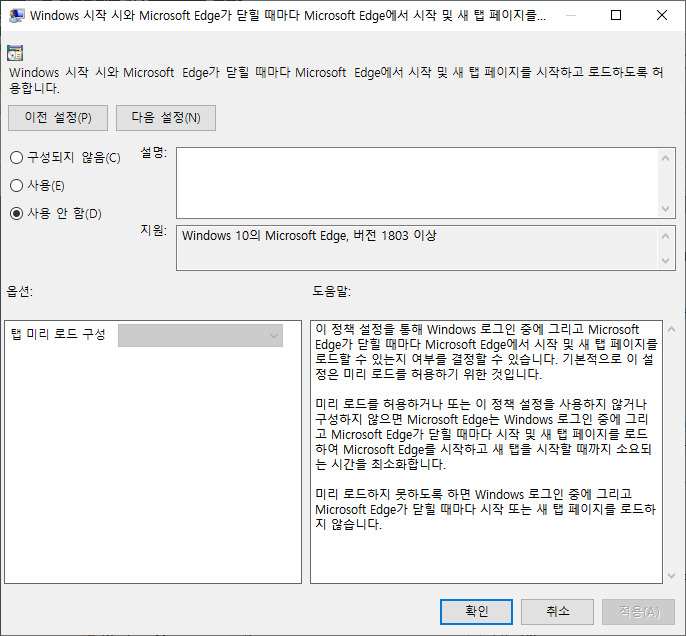This screenshot has height=636, width=686.
Task: Maximize the policy setting window
Action: click(x=616, y=15)
